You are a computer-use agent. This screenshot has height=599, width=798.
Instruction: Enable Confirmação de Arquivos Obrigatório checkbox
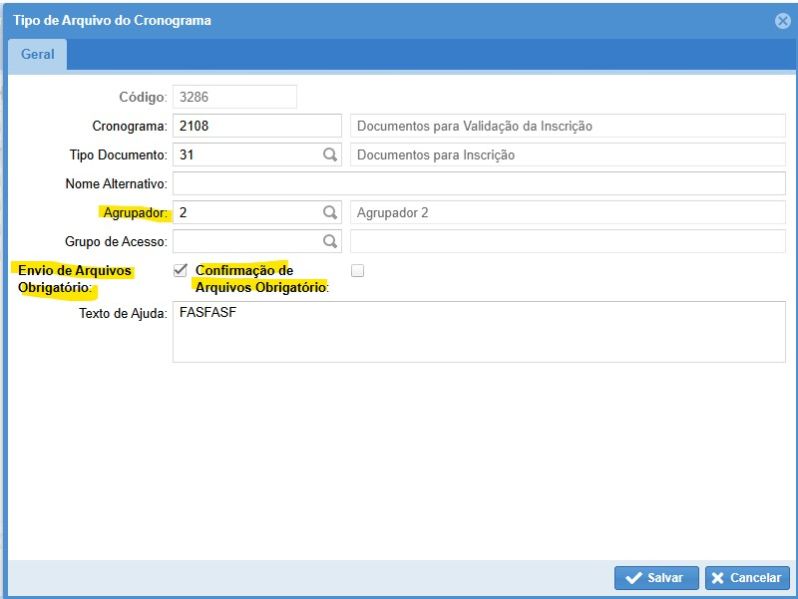(x=358, y=270)
